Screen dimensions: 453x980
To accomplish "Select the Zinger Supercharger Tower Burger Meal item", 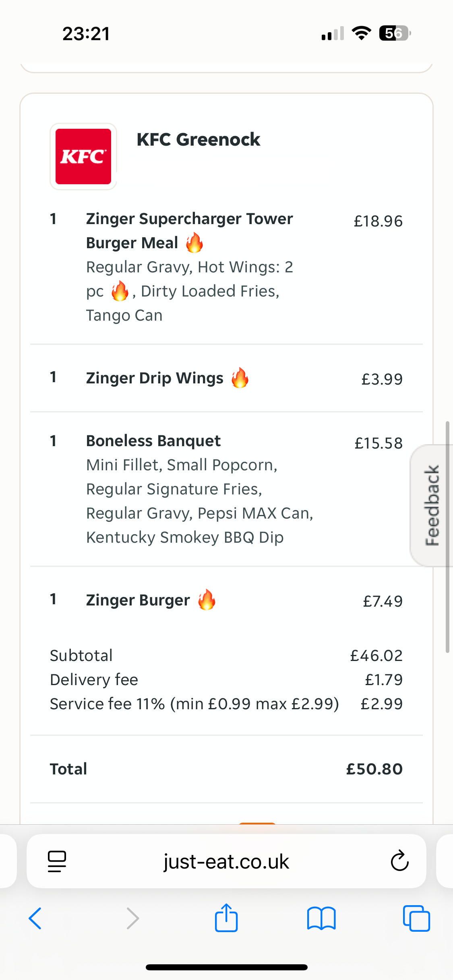I will (189, 231).
